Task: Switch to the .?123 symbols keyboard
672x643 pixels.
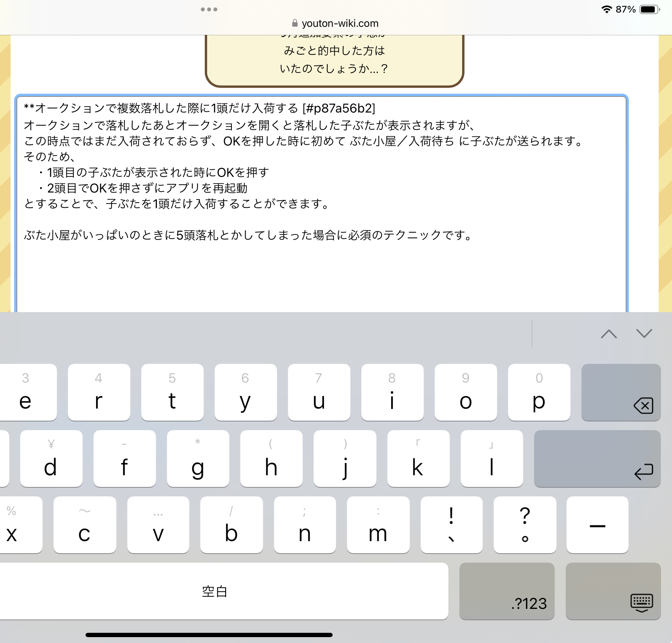Action: pyautogui.click(x=506, y=592)
